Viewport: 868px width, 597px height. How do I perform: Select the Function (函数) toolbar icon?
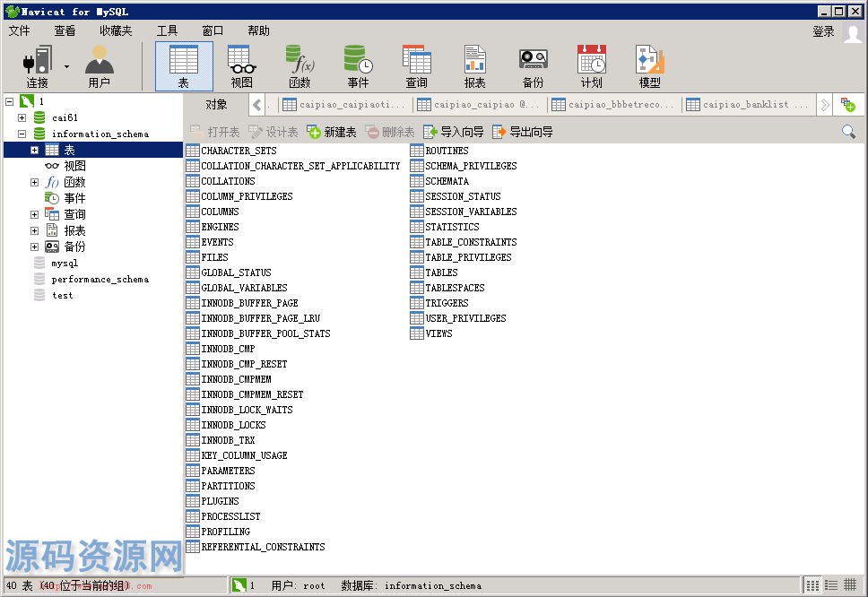[299, 66]
